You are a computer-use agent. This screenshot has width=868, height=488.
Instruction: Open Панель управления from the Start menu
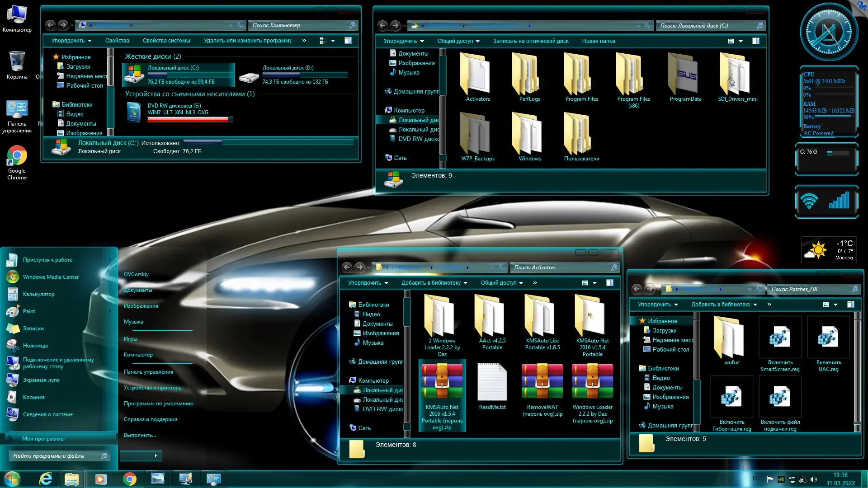148,371
